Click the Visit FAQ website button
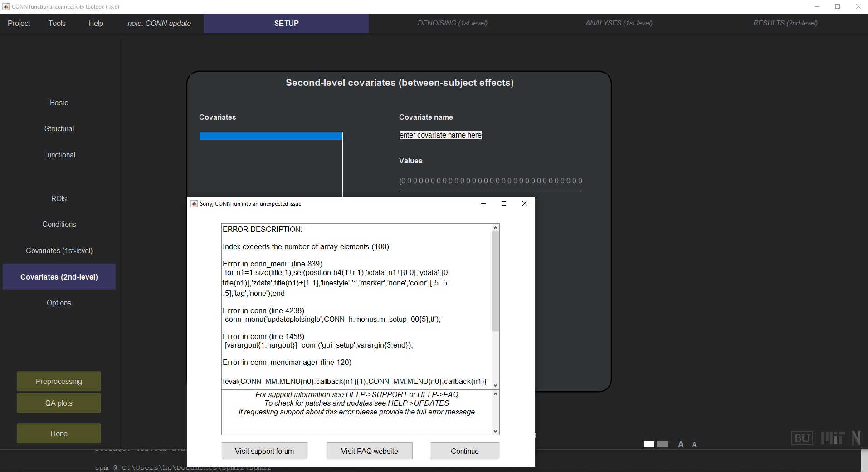The width and height of the screenshot is (868, 472). (369, 451)
